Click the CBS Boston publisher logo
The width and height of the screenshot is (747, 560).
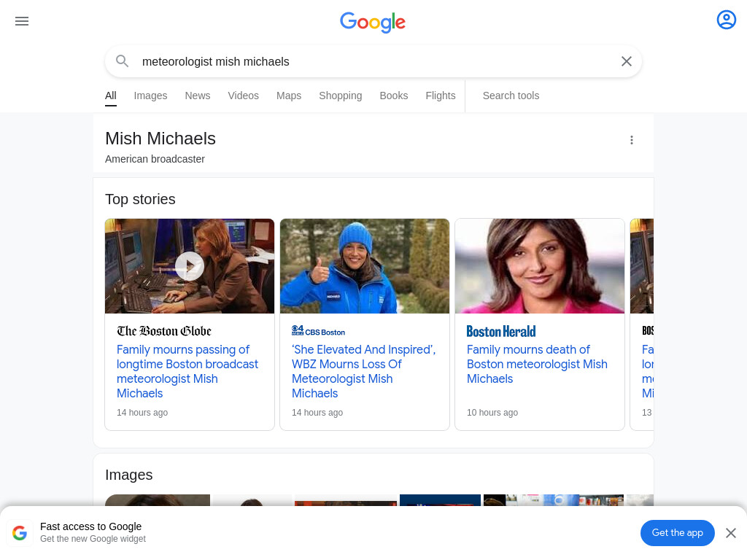tap(318, 331)
